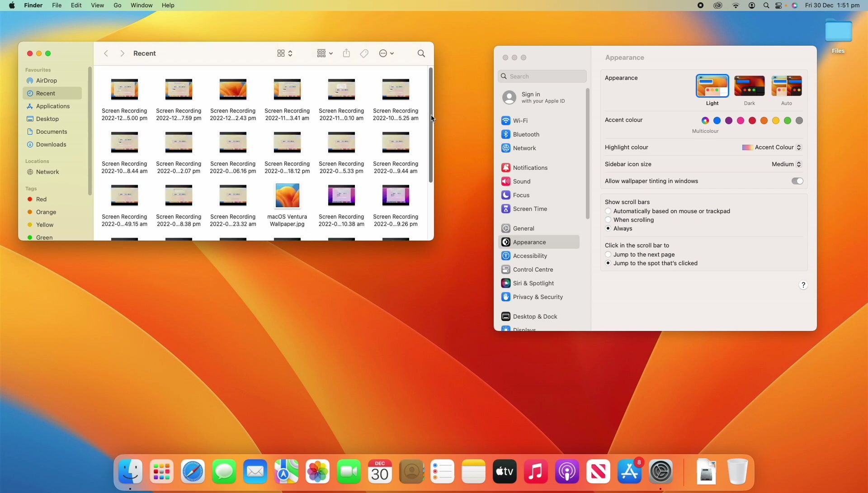The image size is (868, 493).
Task: Launch Photos from the Dock
Action: (x=318, y=472)
